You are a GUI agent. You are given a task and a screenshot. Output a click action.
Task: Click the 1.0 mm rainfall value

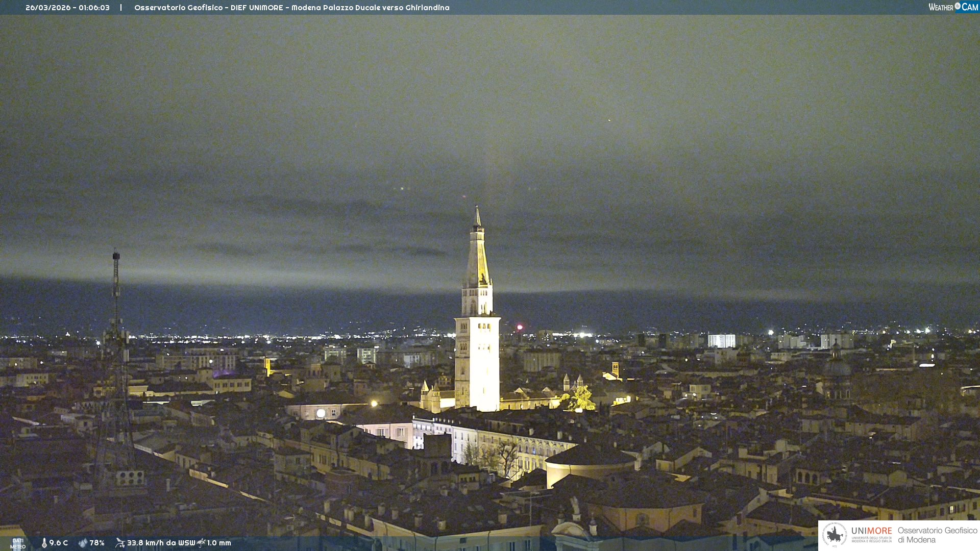pos(219,543)
